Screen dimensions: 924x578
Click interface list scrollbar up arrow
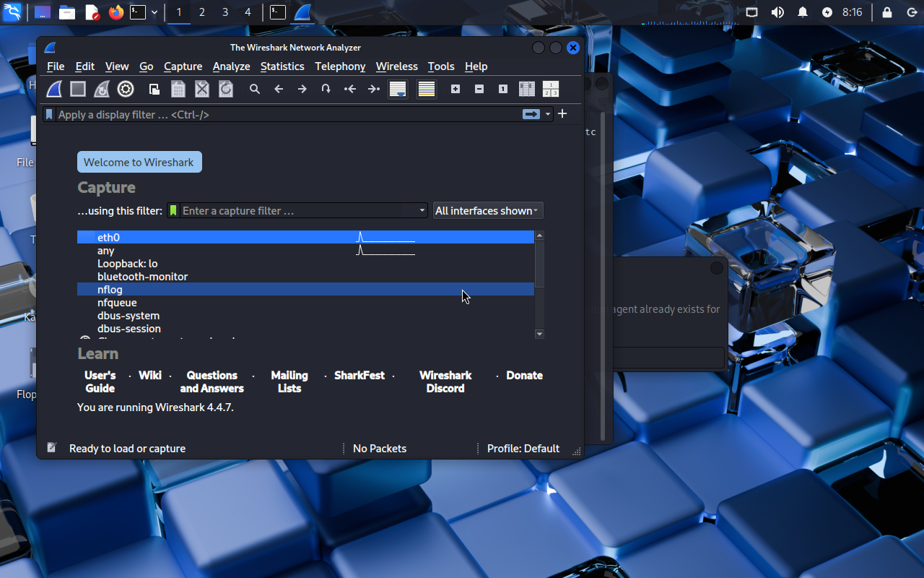539,236
